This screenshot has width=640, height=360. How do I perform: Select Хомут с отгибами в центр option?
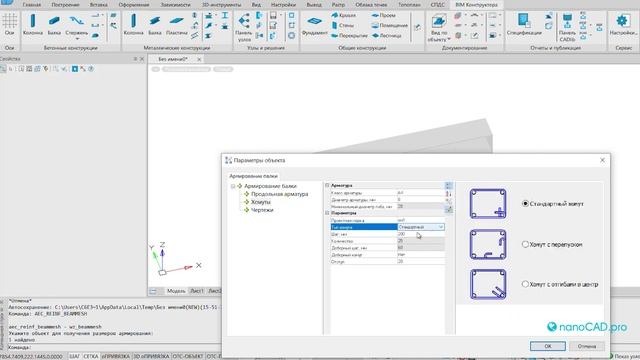(525, 284)
